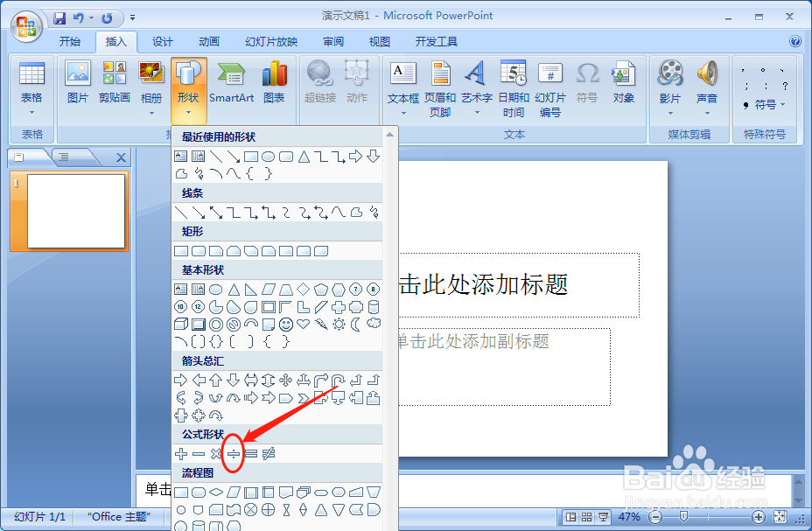Image resolution: width=812 pixels, height=531 pixels.
Task: Open the 相册 photo album dropdown
Action: coord(151,88)
